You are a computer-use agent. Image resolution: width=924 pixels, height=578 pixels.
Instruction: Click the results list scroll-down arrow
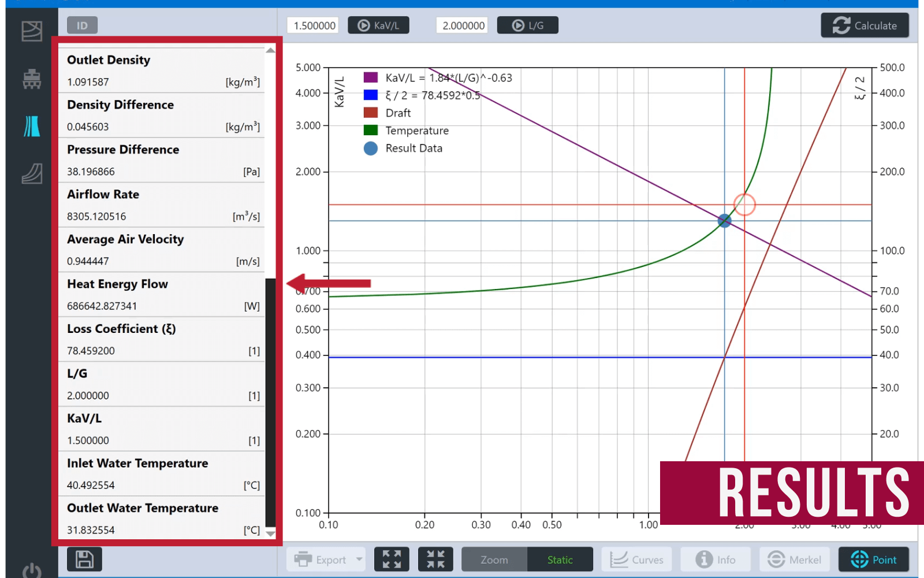pyautogui.click(x=270, y=533)
